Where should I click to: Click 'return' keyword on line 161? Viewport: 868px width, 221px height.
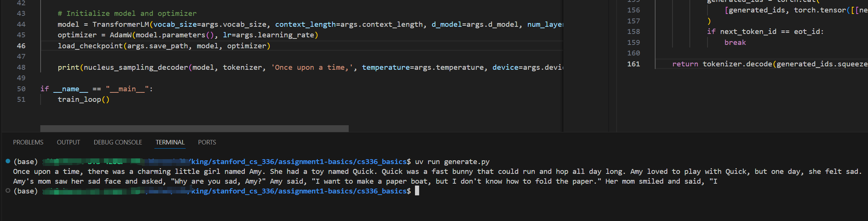(x=685, y=64)
